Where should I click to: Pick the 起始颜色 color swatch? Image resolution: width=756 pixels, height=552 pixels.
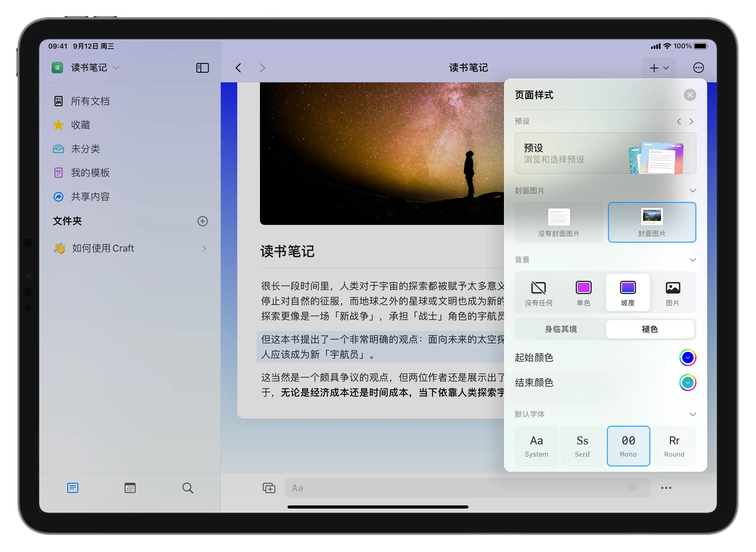(688, 358)
